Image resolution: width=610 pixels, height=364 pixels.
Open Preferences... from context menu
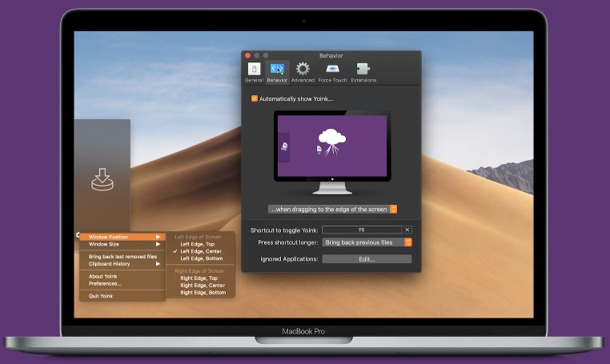tap(122, 283)
